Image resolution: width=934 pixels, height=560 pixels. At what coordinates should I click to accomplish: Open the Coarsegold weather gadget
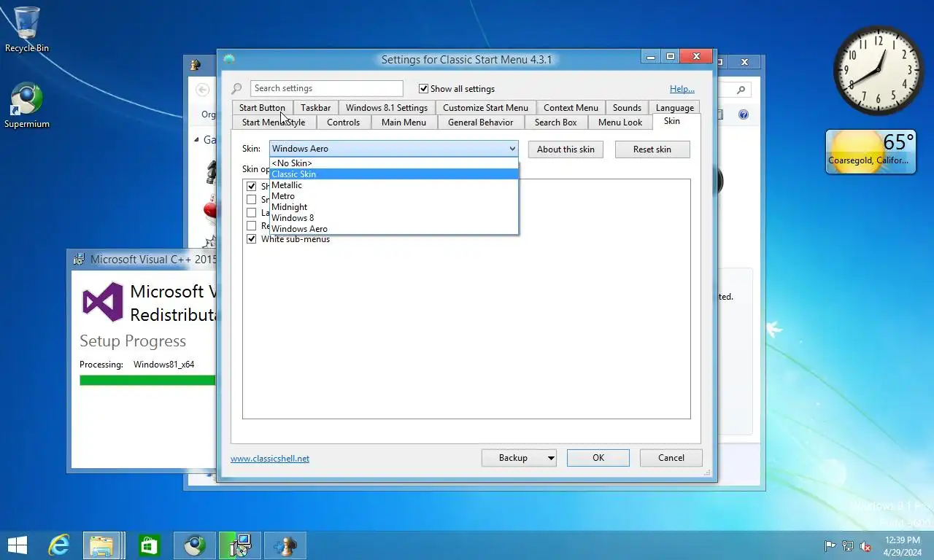point(871,152)
